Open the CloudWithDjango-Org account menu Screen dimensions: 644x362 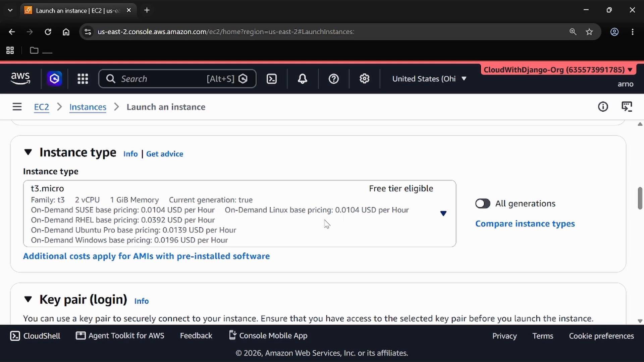click(x=558, y=70)
